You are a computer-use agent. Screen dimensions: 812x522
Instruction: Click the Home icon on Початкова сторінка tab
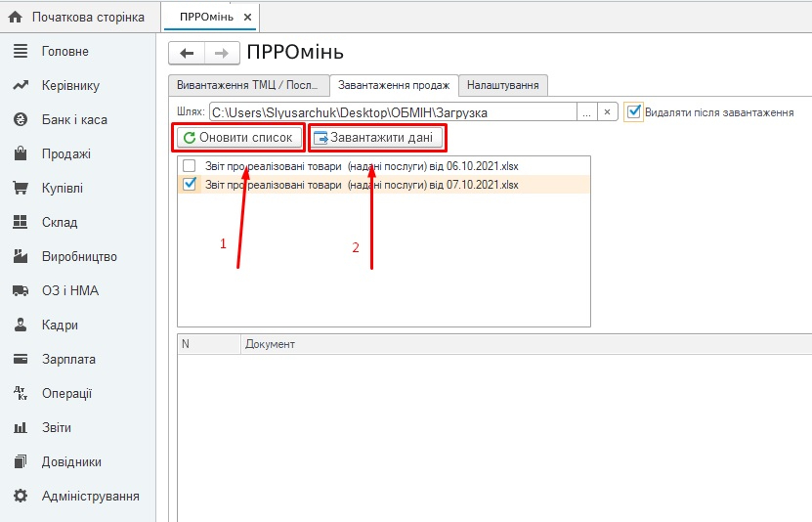[x=16, y=17]
